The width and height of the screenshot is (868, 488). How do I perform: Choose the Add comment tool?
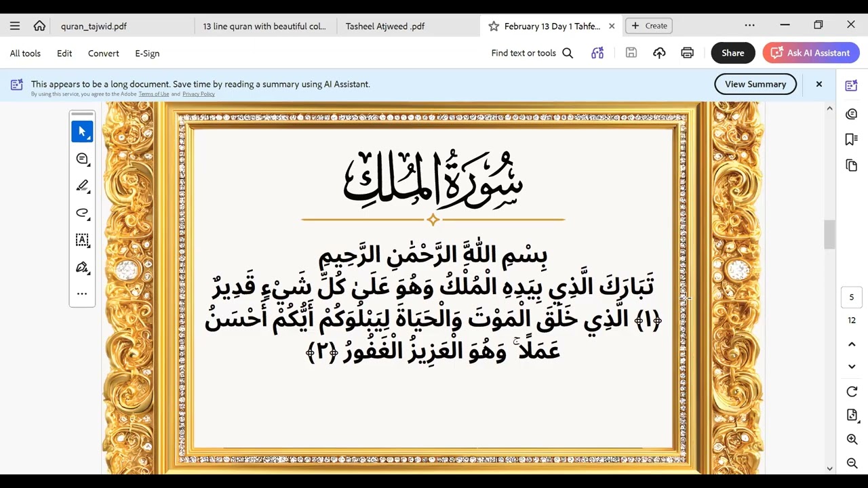[x=82, y=159]
